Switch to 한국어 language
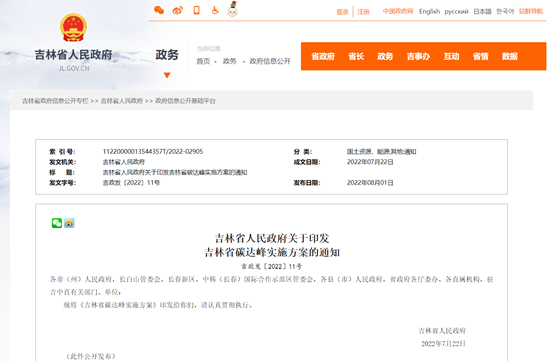This screenshot has height=361, width=550. click(x=505, y=12)
